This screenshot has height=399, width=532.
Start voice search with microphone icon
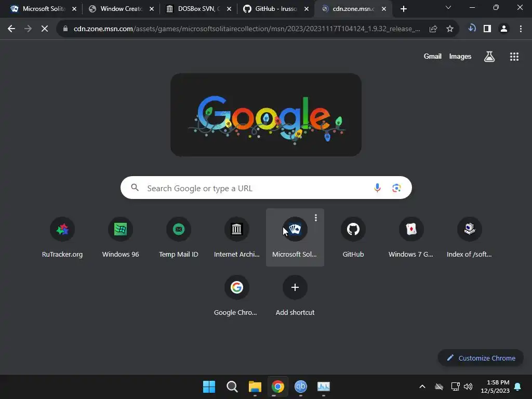(377, 188)
